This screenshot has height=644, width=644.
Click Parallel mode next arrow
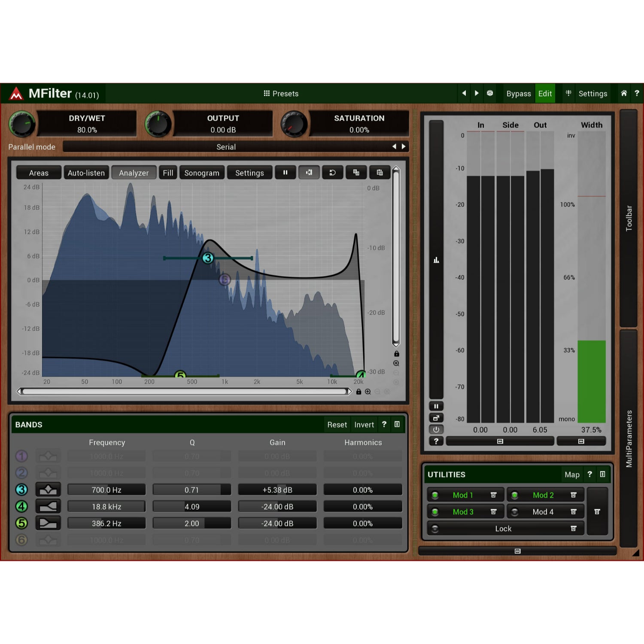tap(404, 146)
